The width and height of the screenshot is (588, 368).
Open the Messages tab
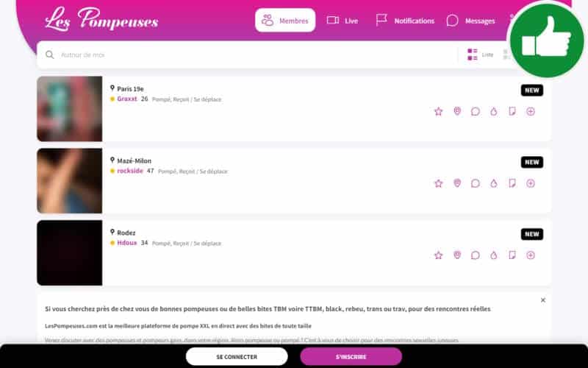pyautogui.click(x=471, y=21)
